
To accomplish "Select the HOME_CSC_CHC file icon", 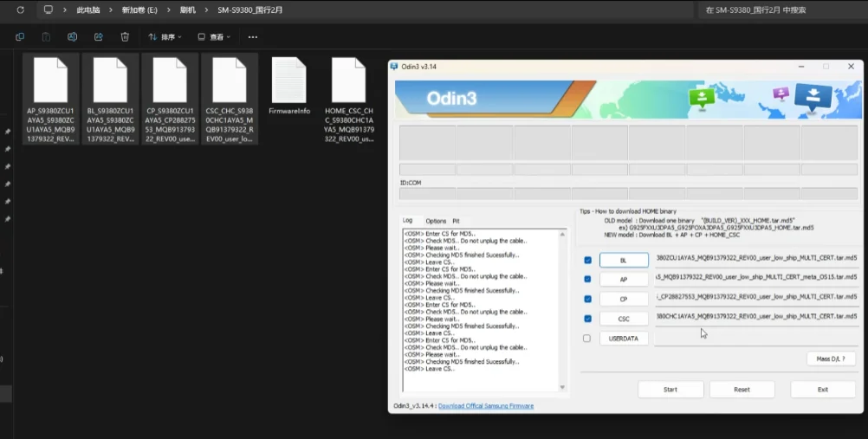I will pos(349,81).
